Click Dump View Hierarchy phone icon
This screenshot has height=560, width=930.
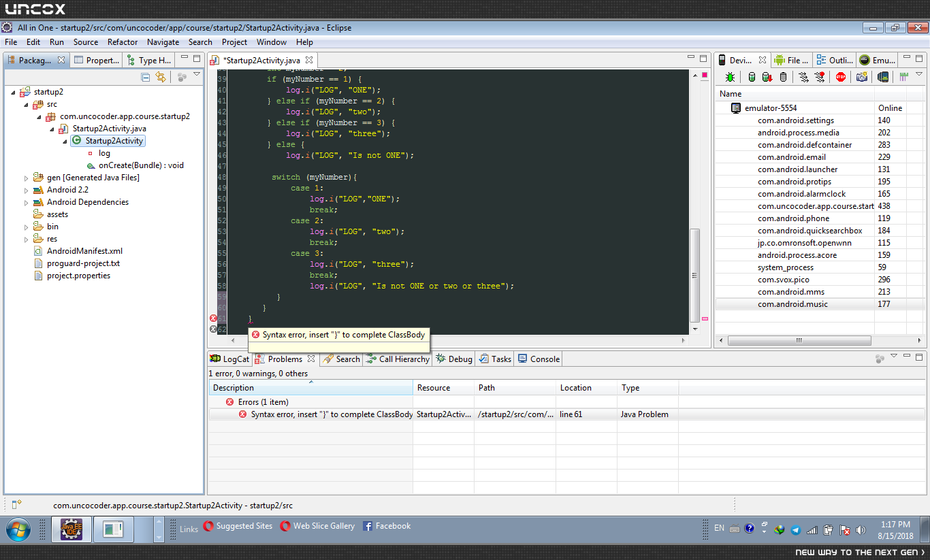883,77
